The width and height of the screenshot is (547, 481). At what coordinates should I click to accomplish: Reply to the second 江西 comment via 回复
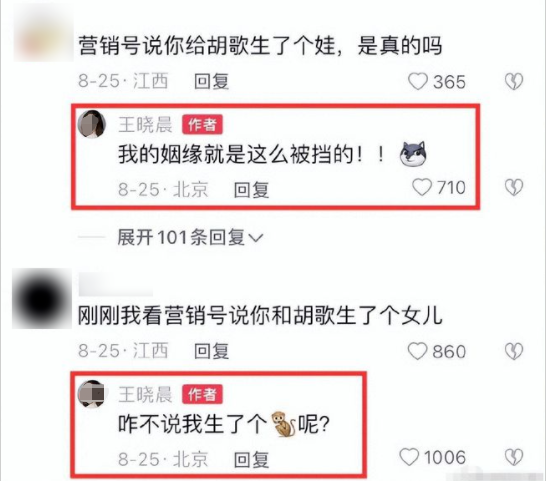(211, 351)
